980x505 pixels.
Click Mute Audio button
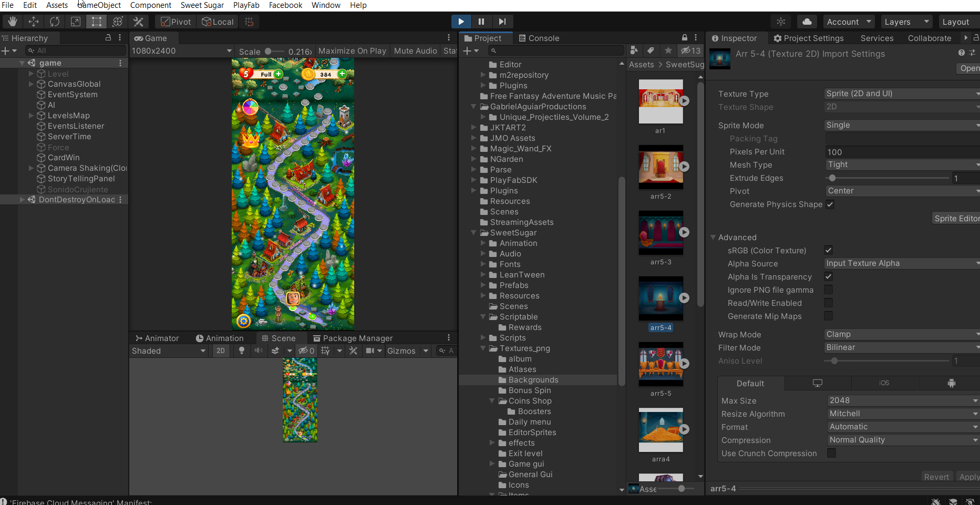[415, 51]
